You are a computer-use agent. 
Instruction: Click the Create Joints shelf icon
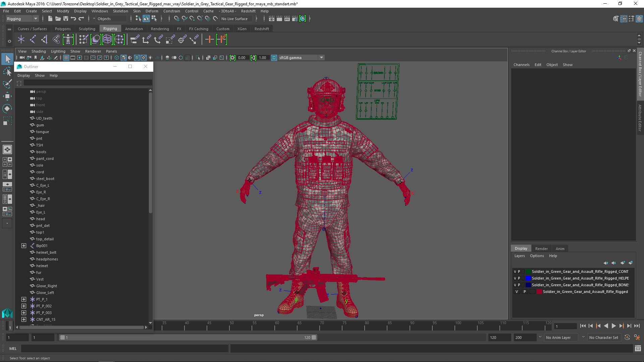[33, 40]
